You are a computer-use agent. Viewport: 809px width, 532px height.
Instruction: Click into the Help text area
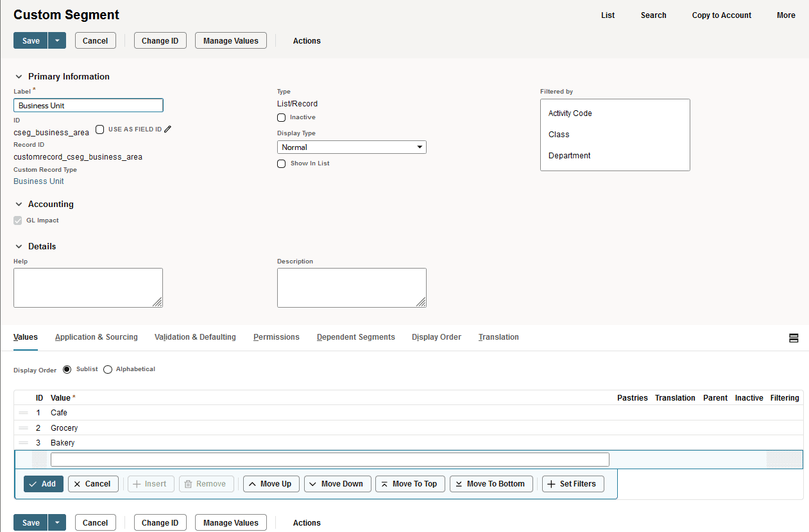coord(89,288)
